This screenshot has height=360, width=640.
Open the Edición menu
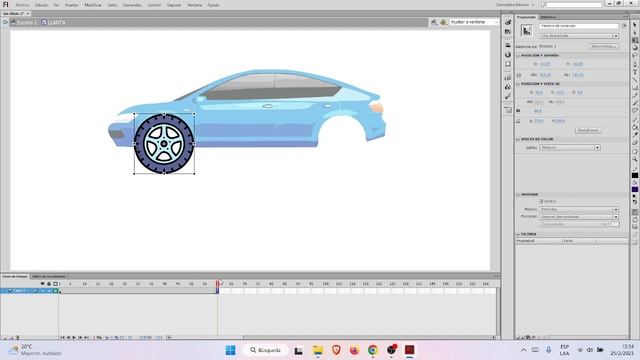pos(41,5)
